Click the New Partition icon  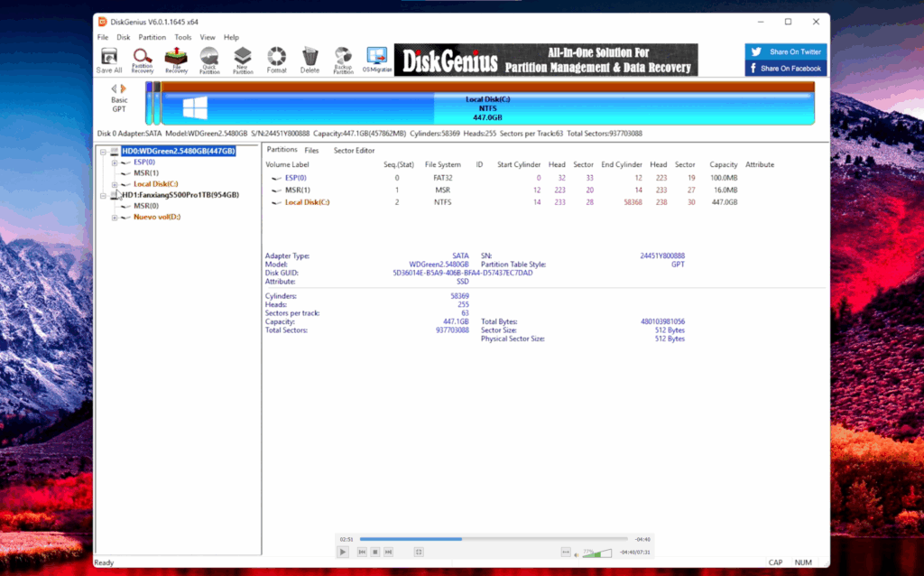pos(243,60)
